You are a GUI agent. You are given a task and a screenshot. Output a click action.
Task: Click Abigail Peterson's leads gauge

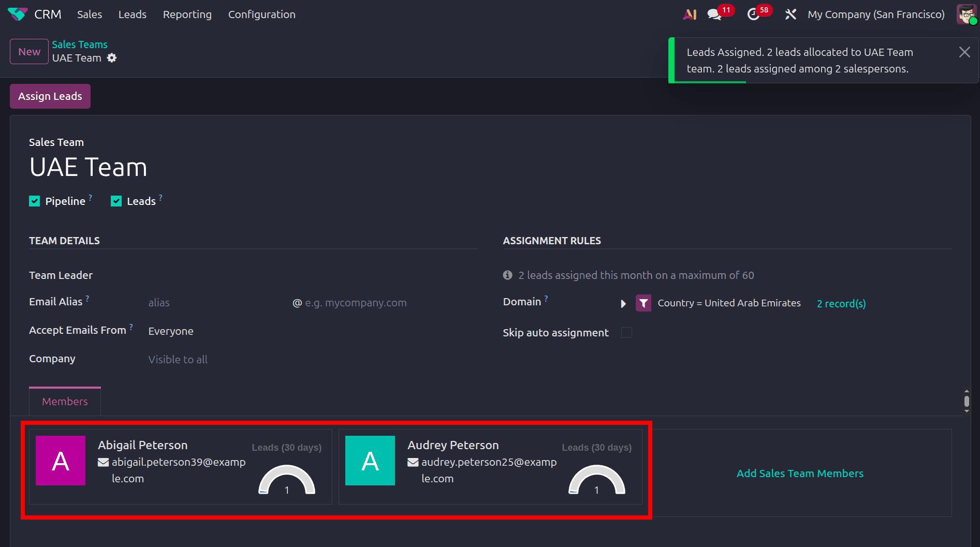click(x=287, y=480)
